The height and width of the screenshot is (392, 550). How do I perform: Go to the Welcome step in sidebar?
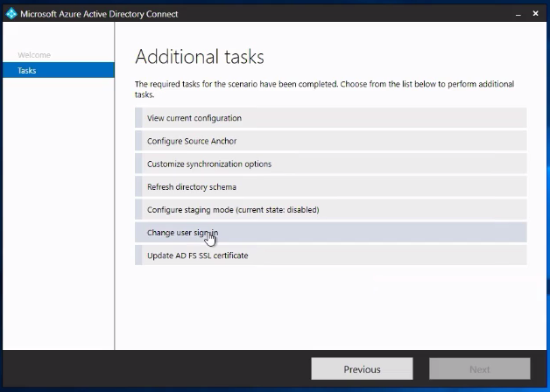[x=34, y=55]
